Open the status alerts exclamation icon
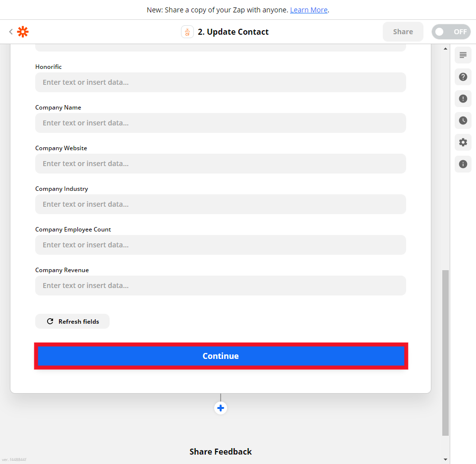 (x=463, y=99)
